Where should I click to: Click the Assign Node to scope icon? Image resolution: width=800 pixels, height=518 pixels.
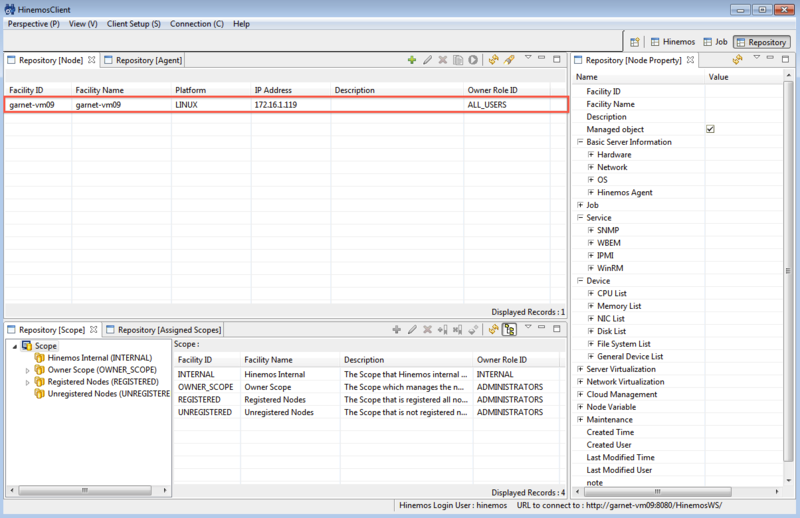pyautogui.click(x=442, y=330)
